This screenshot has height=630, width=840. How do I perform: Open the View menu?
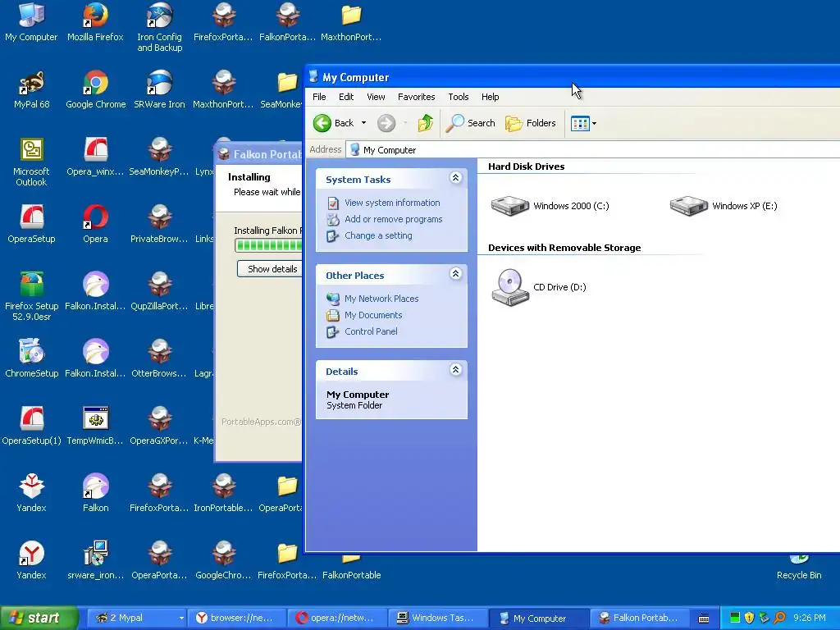coord(376,97)
